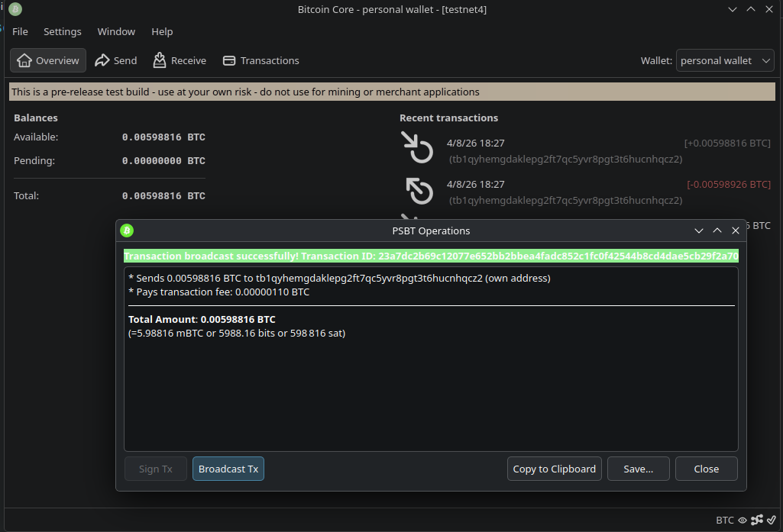This screenshot has width=783, height=532.
Task: Toggle the eye icon in status bar
Action: pyautogui.click(x=743, y=520)
